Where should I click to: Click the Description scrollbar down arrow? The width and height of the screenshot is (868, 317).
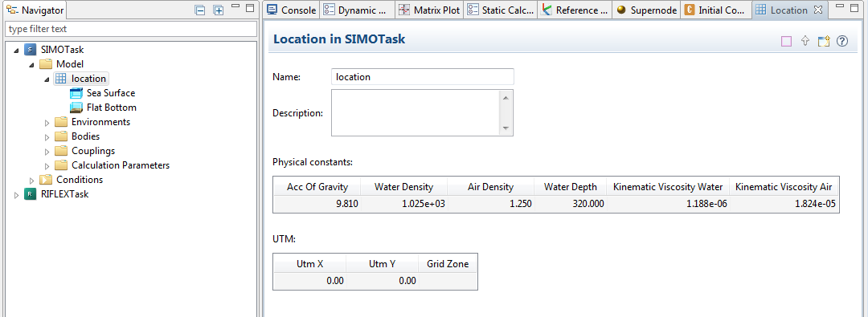[505, 128]
